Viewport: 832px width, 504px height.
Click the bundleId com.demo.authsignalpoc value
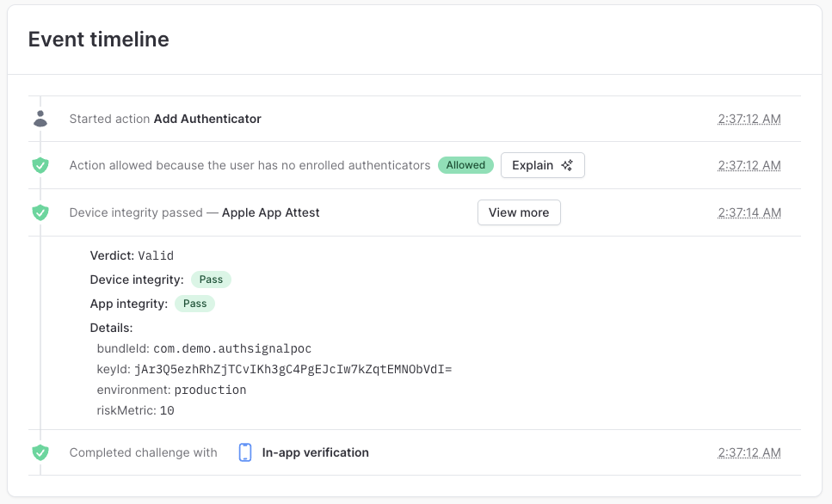232,348
